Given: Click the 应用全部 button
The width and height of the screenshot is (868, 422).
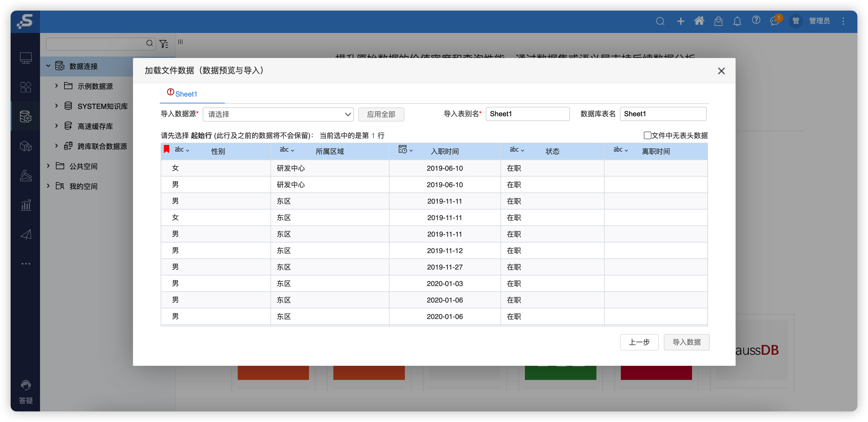Looking at the screenshot, I should 381,114.
